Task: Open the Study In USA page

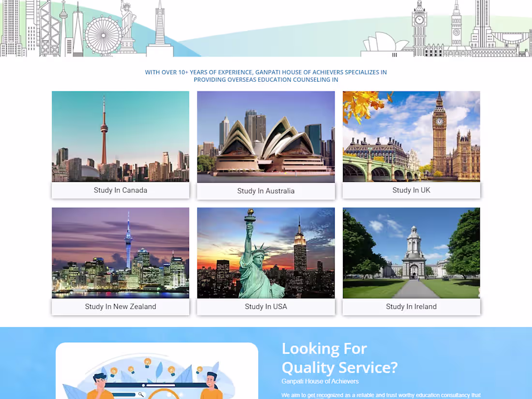Action: point(266,306)
